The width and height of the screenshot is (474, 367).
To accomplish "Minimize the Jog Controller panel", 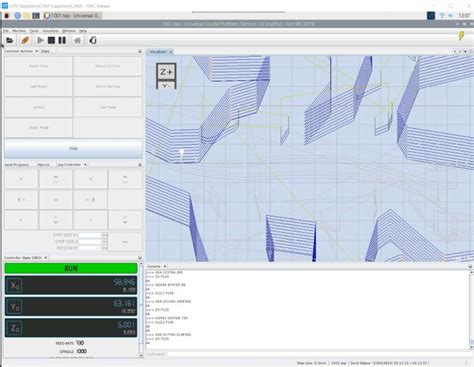I will point(140,165).
